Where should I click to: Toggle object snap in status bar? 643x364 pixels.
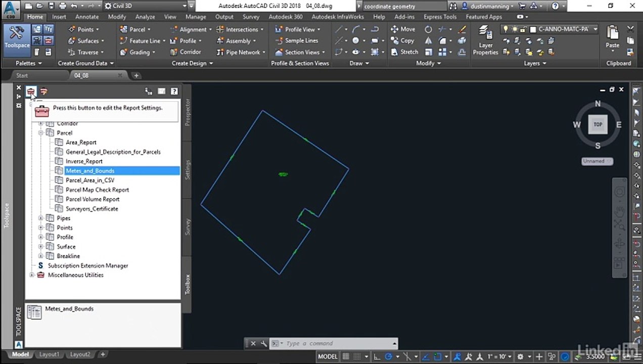pos(438,356)
